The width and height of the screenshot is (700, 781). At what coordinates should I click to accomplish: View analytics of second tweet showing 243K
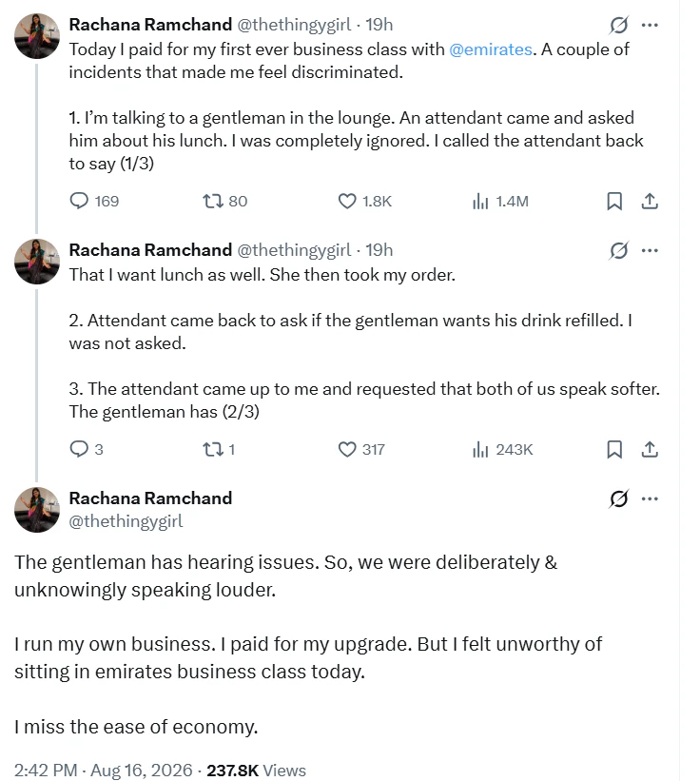[x=480, y=449]
